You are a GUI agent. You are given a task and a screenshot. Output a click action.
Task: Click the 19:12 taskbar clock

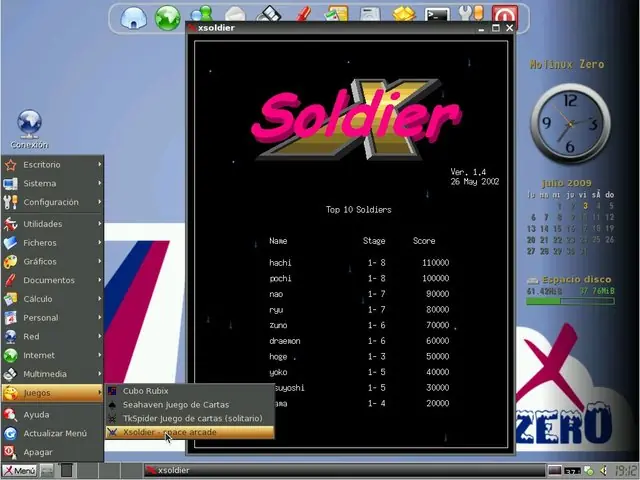tap(625, 471)
